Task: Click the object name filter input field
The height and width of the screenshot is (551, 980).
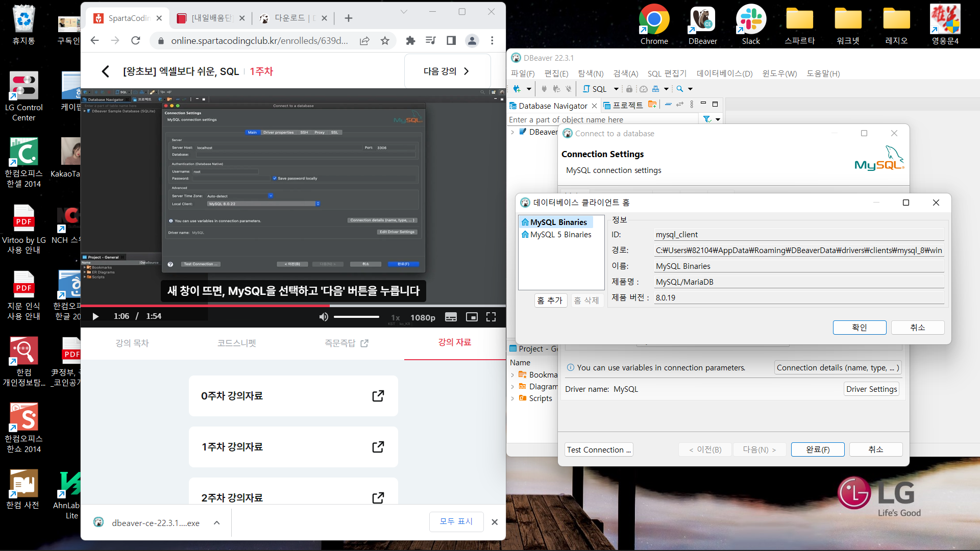Action: click(x=603, y=119)
